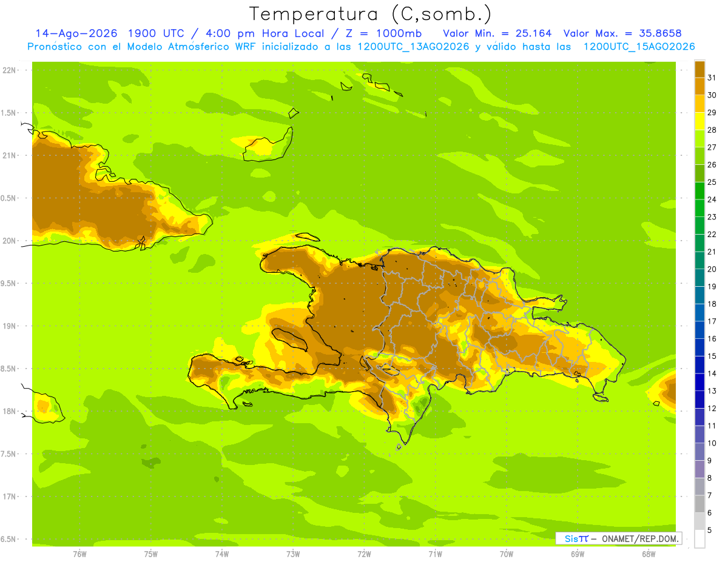Click the 19 label on color scale
728x562 pixels.
tap(712, 287)
